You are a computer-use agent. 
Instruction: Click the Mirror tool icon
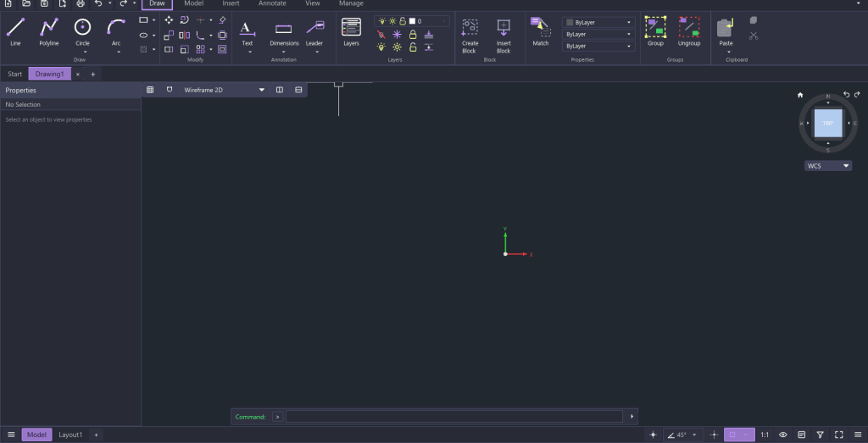[x=184, y=35]
